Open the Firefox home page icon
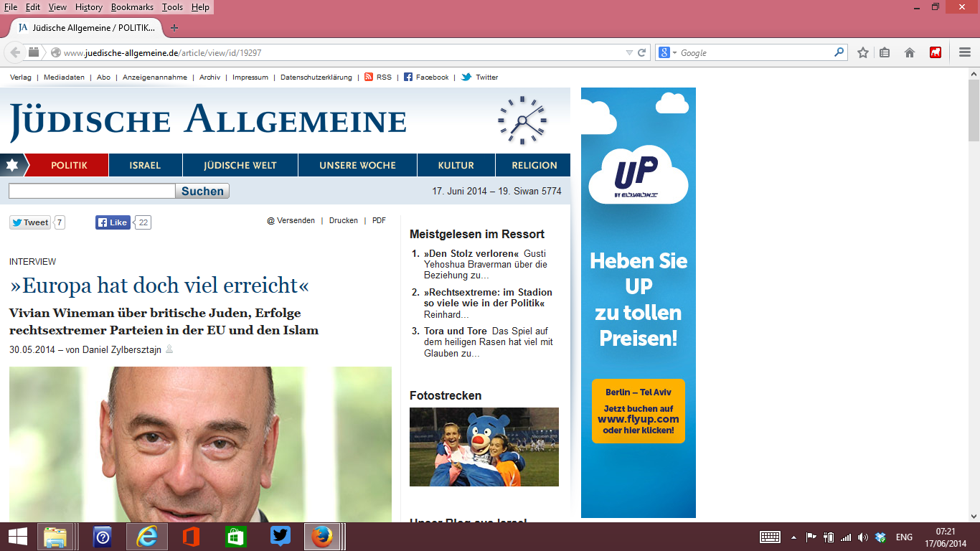Viewport: 980px width, 551px height. [910, 52]
